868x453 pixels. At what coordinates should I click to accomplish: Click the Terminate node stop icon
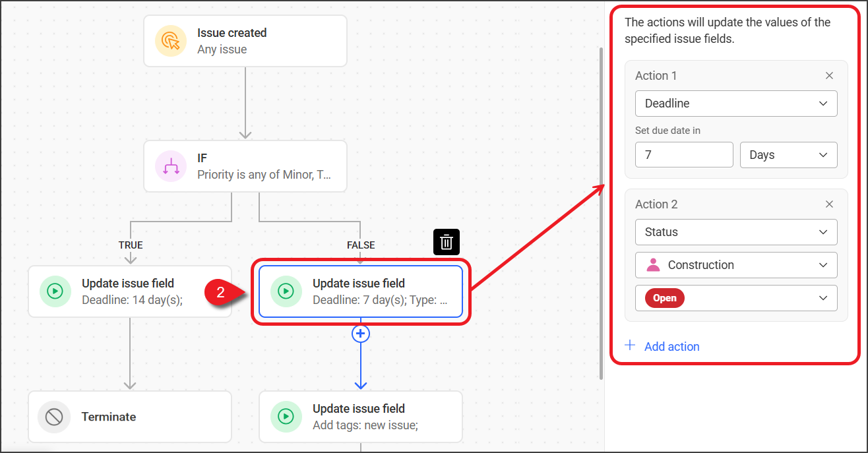[x=54, y=417]
